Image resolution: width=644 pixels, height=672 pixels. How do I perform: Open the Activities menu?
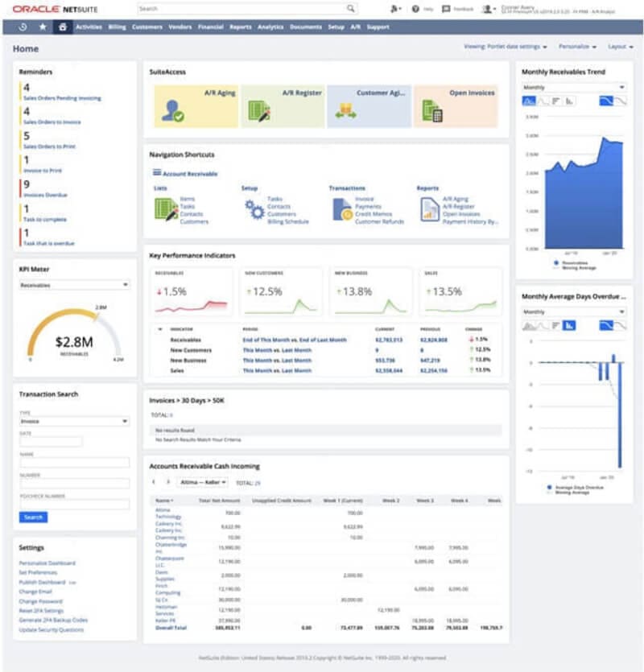89,27
